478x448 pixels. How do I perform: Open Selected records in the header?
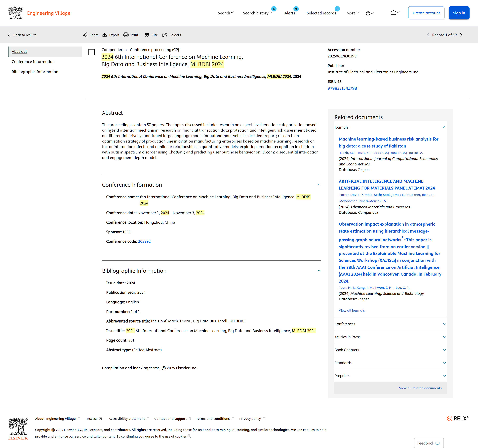pos(321,13)
